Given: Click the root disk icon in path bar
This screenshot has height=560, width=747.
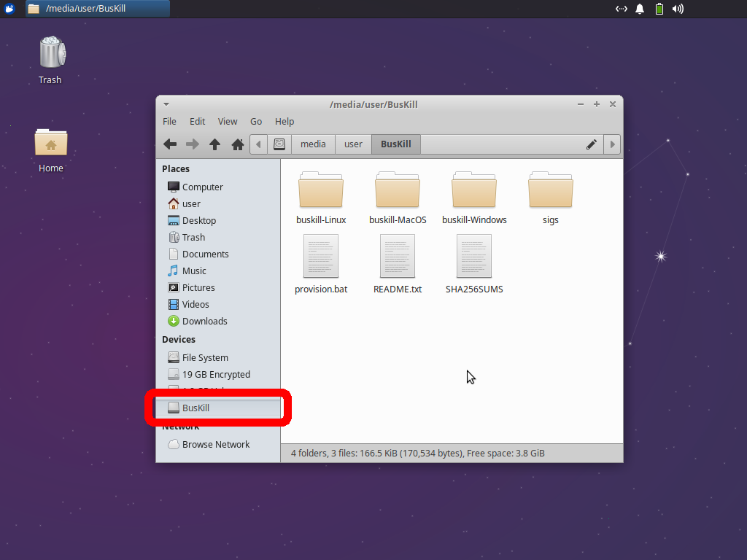Looking at the screenshot, I should pos(279,144).
